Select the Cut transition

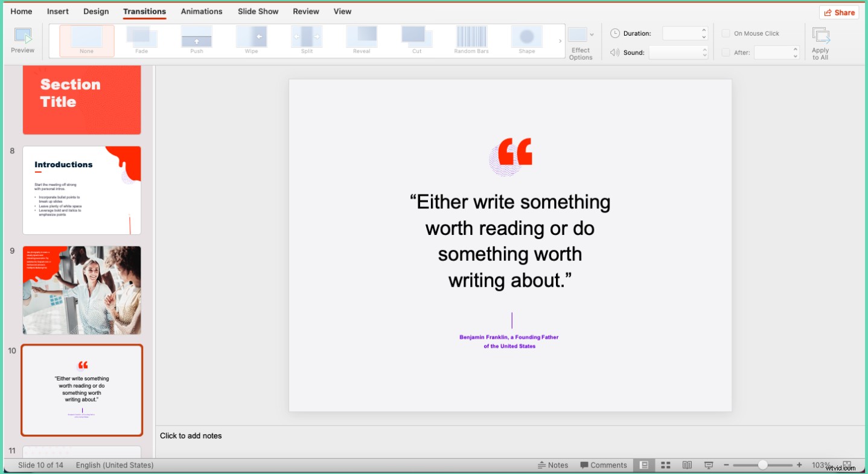[x=416, y=38]
